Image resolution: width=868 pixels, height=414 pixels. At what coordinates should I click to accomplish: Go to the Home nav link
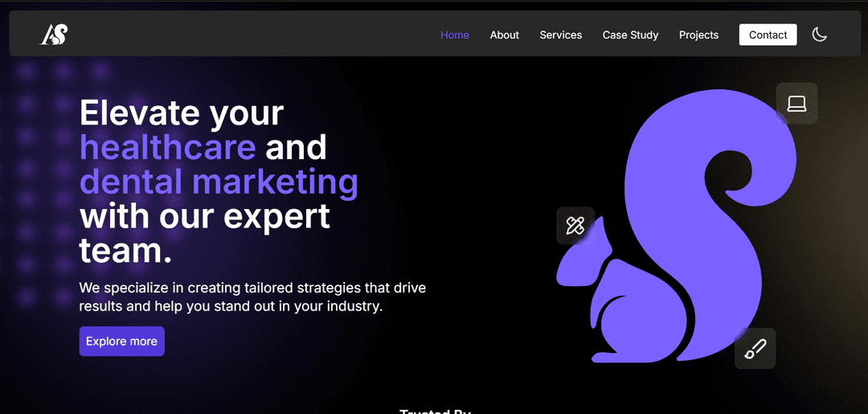455,35
